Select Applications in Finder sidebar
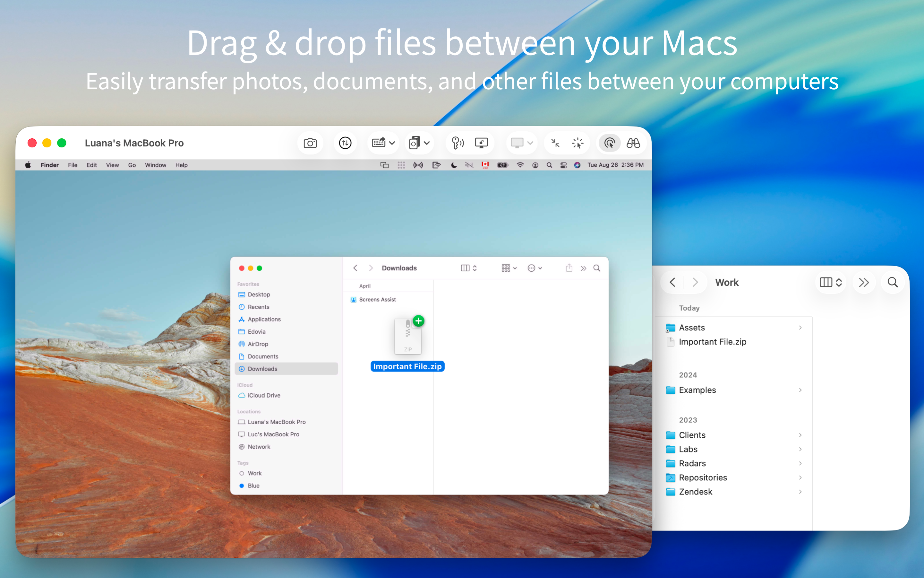The width and height of the screenshot is (924, 578). tap(286, 319)
